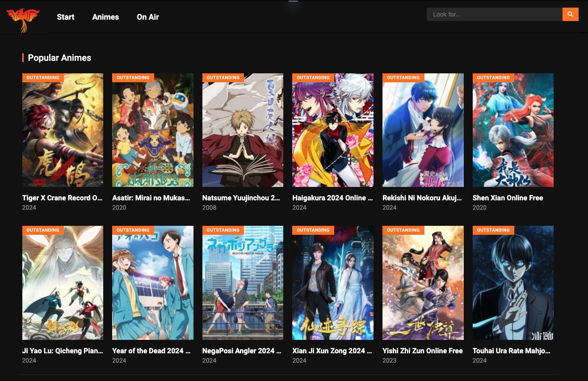The width and height of the screenshot is (588, 381).
Task: Open Natsume Yuujinchou 2008 anime
Action: pyautogui.click(x=241, y=198)
